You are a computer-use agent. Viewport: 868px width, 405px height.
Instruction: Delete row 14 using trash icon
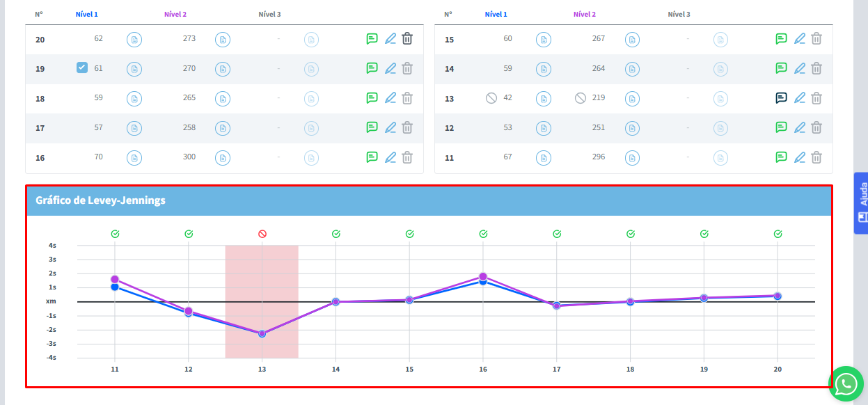[816, 69]
